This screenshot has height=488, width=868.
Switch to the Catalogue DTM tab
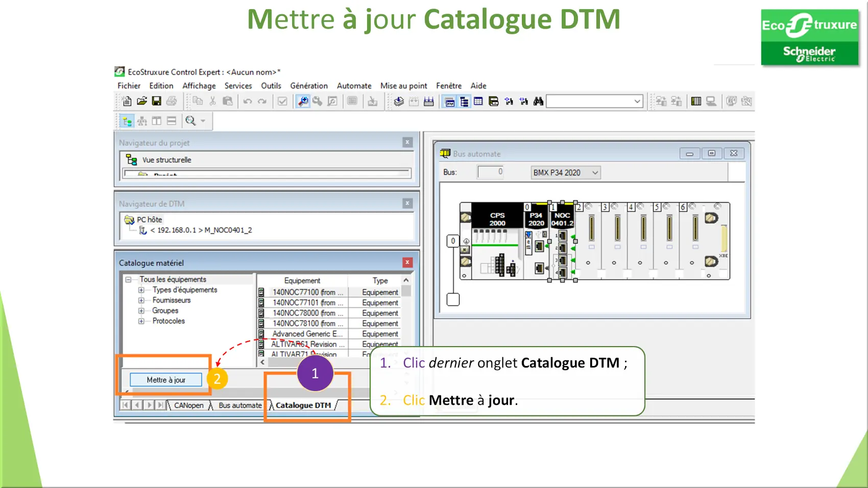(303, 405)
